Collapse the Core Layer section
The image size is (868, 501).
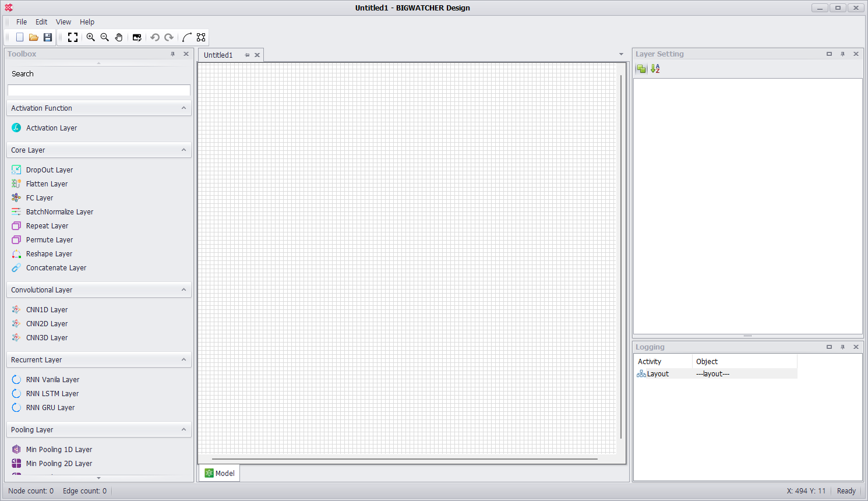184,150
